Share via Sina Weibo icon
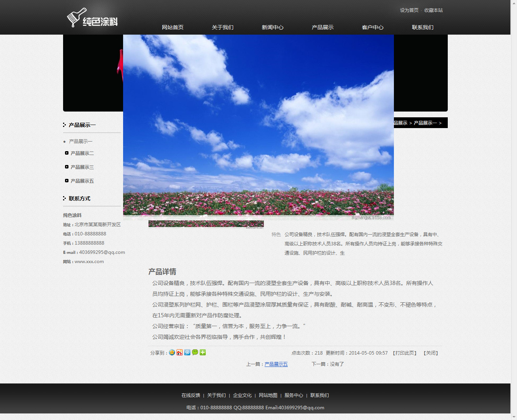Image resolution: width=517 pixels, height=420 pixels. point(180,352)
